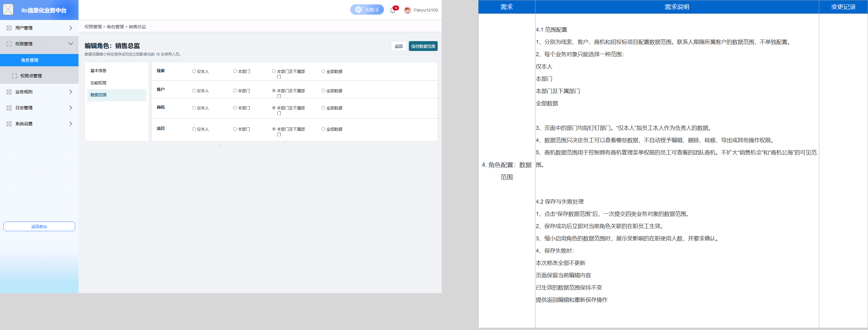Select 全部数据 for the 客户 row
The height and width of the screenshot is (330, 868).
323,91
